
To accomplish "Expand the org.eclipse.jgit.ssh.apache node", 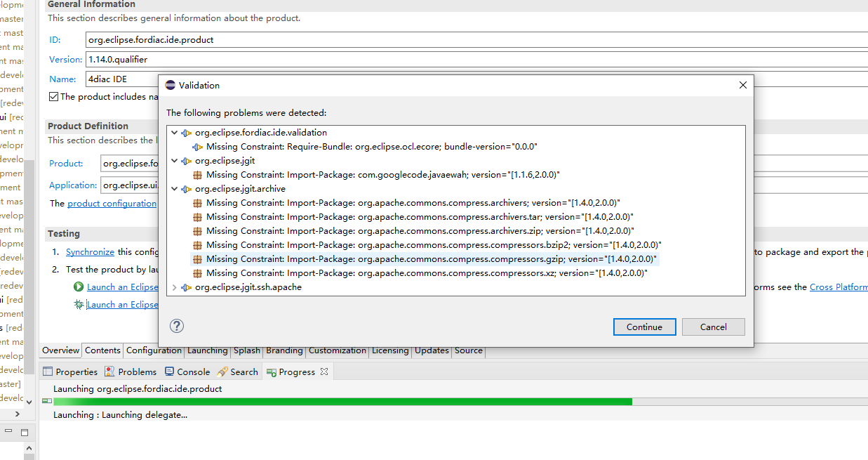I will [x=175, y=287].
